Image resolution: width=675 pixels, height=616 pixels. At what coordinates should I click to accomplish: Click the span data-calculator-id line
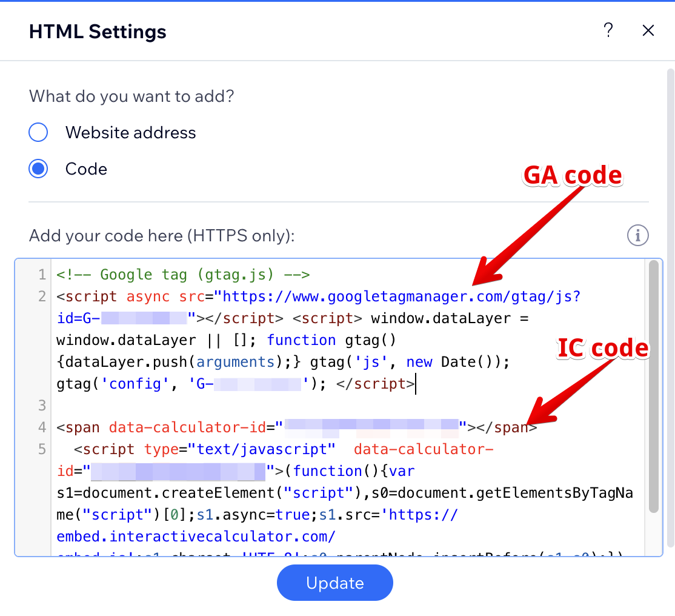170,427
